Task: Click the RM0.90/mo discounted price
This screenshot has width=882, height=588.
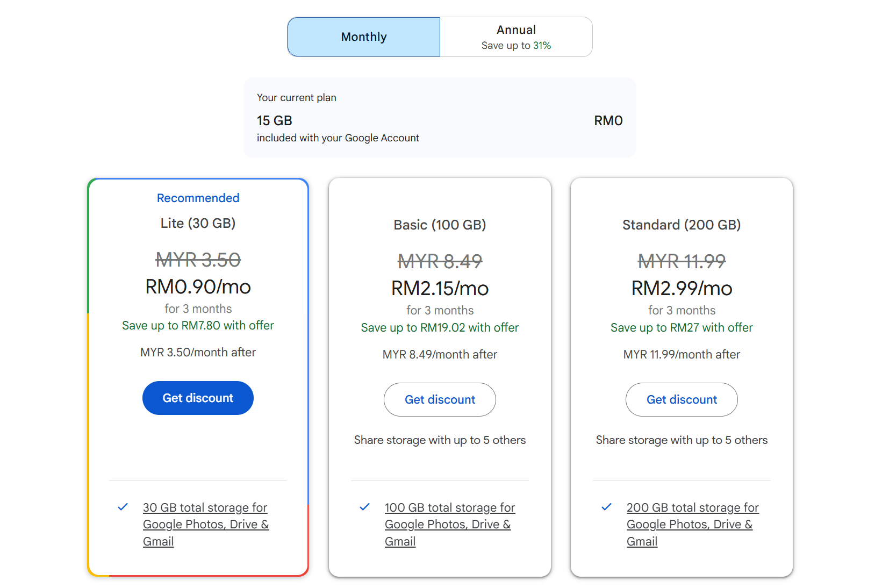Action: 198,287
